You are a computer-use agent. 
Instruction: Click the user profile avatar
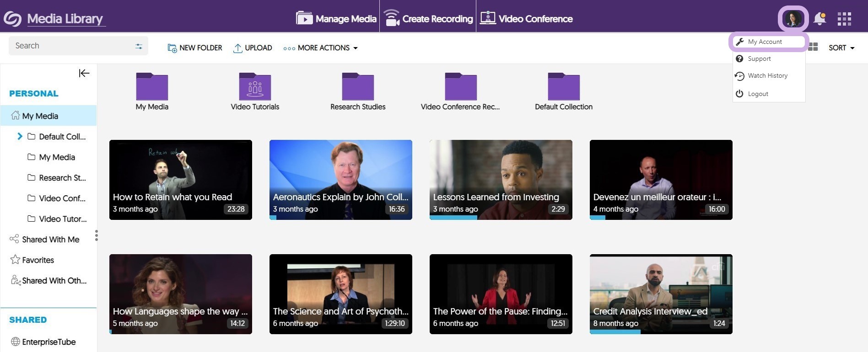(x=793, y=19)
